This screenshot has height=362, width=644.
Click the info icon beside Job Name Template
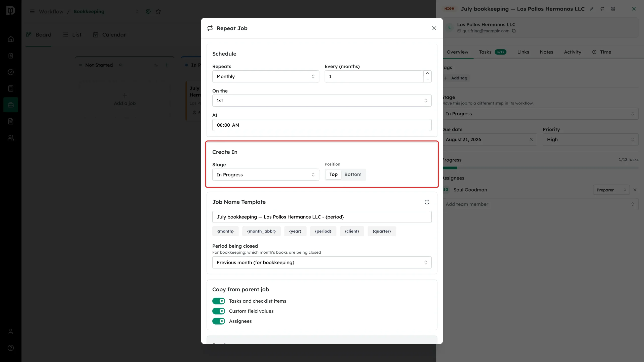point(427,202)
